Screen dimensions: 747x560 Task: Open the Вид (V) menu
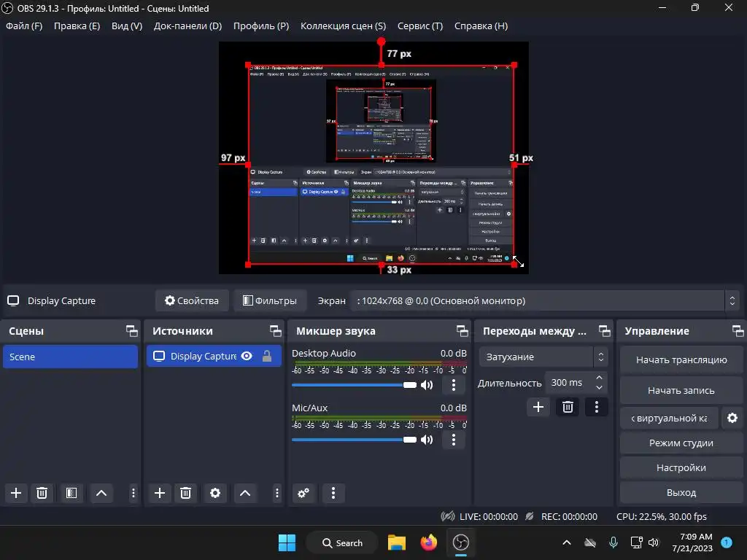127,26
